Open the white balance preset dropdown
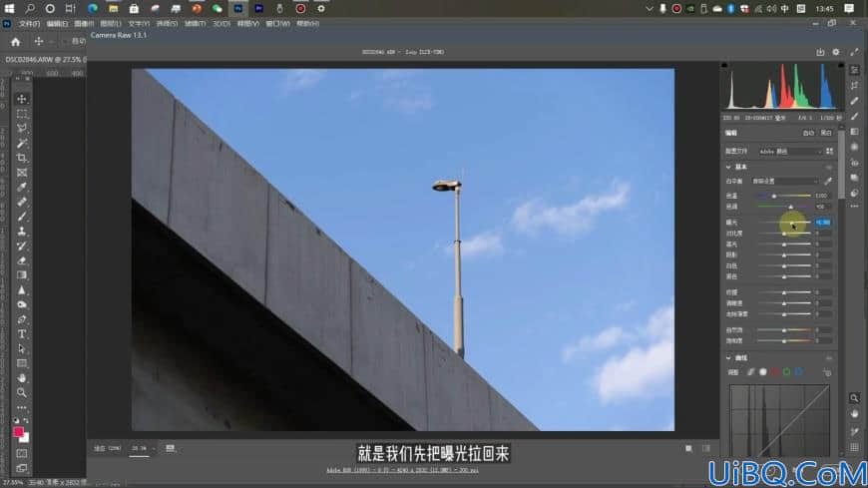868x488 pixels. pyautogui.click(x=784, y=182)
